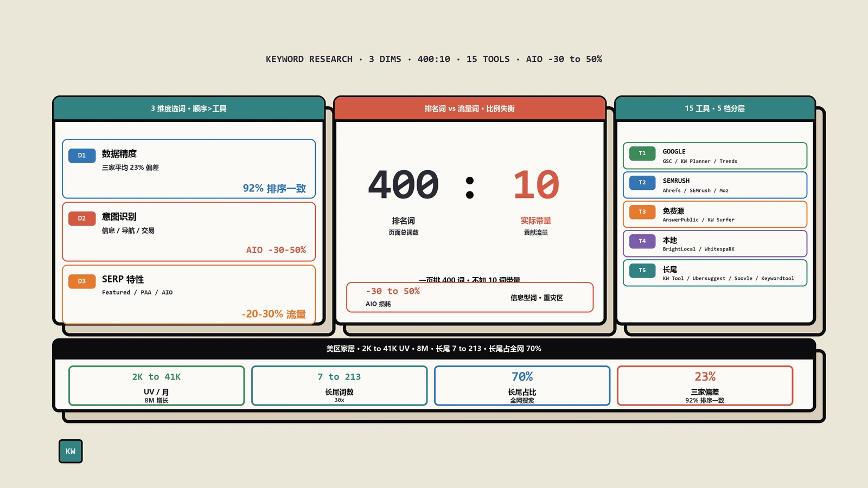Click the D3 orange badge
The width and height of the screenshot is (868, 488).
click(82, 281)
